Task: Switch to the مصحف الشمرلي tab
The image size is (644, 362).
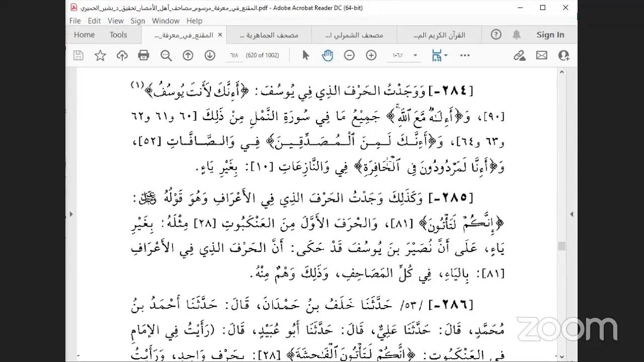Action: [x=354, y=35]
